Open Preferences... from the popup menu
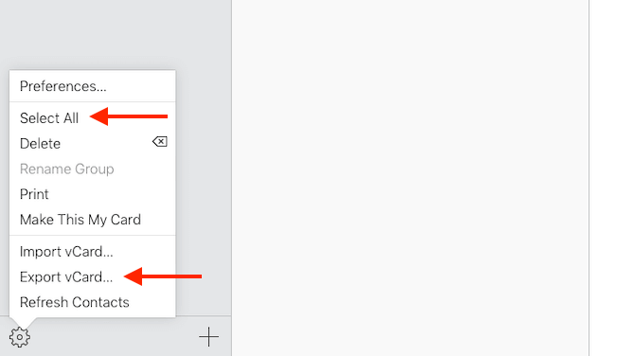 [x=93, y=86]
